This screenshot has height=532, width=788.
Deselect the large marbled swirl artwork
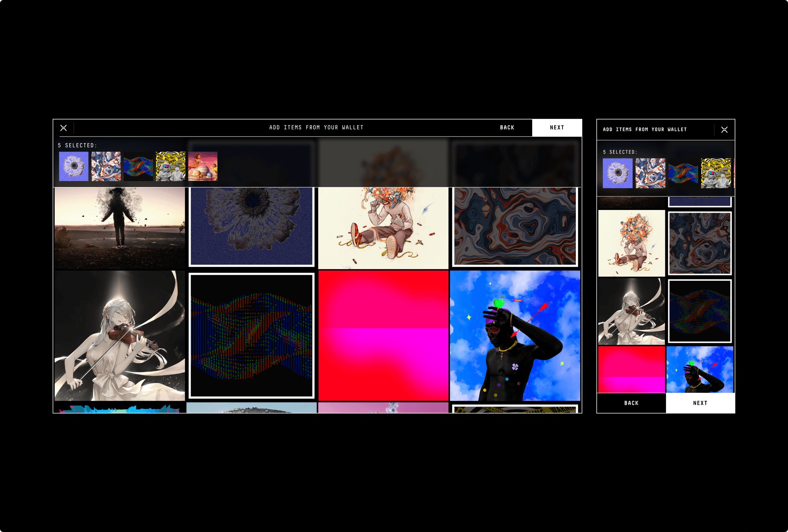tap(515, 227)
